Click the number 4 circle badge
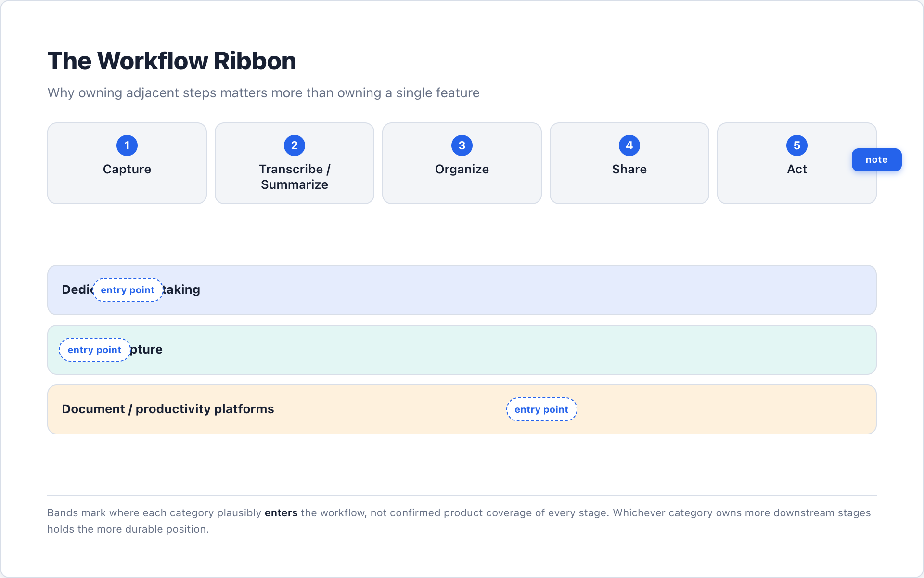Viewport: 924px width, 578px height. click(629, 145)
